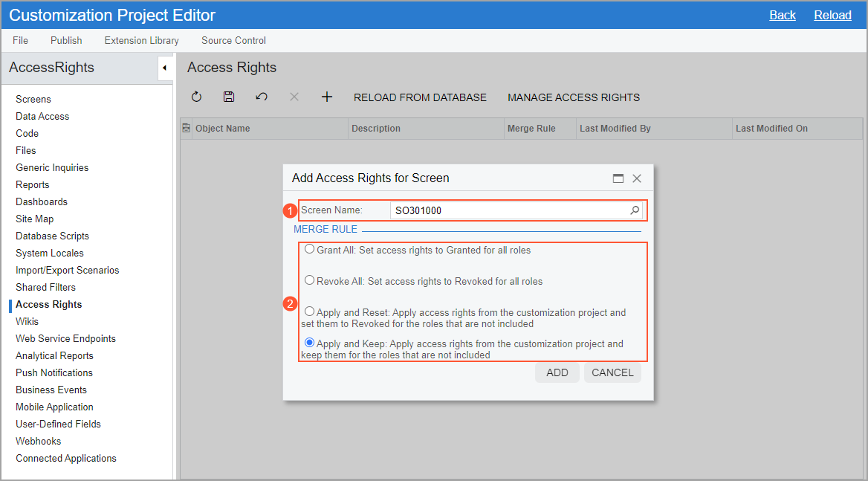Image resolution: width=868 pixels, height=481 pixels.
Task: Open the Publish menu
Action: [x=66, y=40]
